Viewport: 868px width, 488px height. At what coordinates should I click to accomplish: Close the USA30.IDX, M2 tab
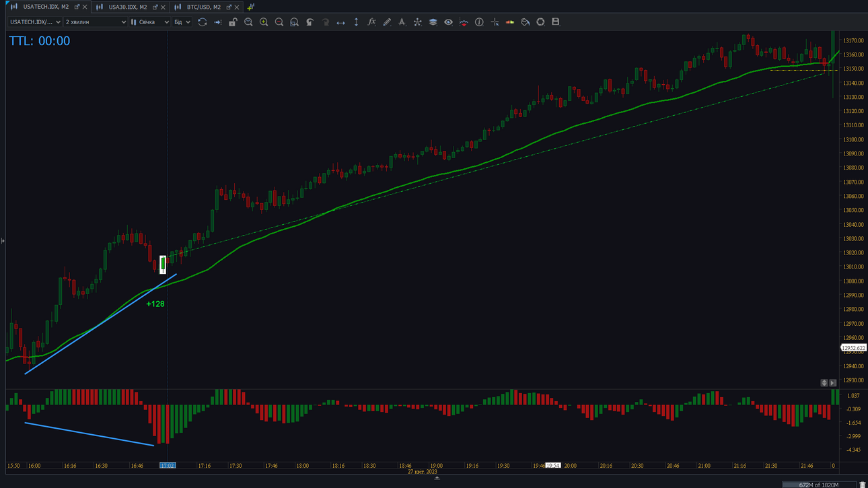coord(164,7)
